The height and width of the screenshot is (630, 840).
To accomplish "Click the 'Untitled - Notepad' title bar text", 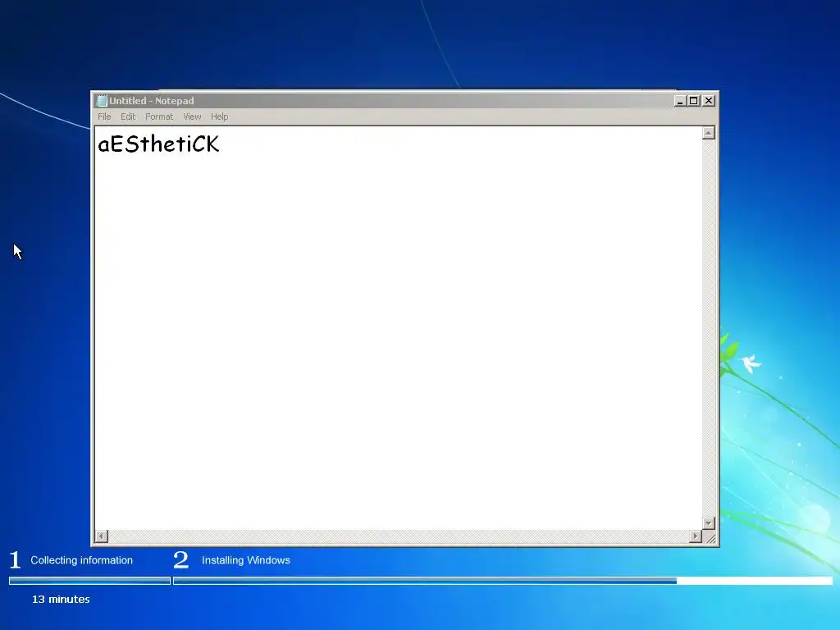I will (152, 101).
